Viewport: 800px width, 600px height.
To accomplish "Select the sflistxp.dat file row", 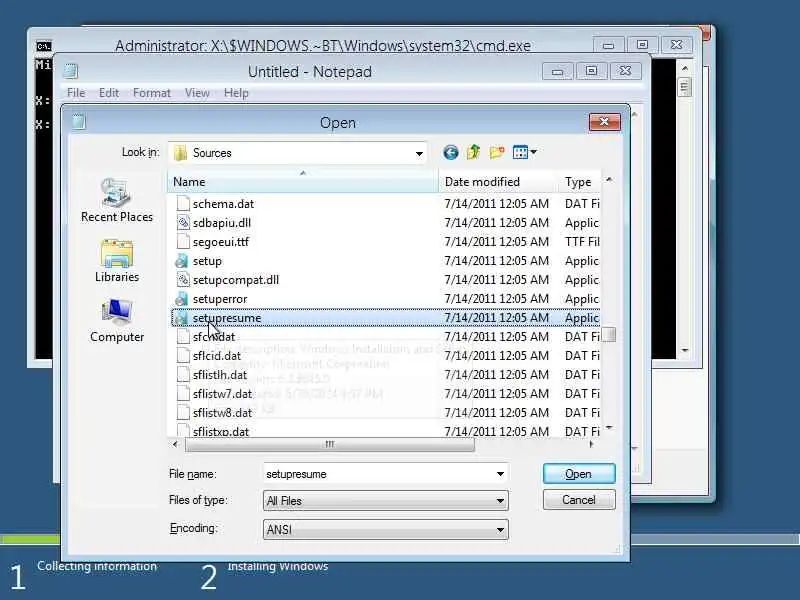I will (x=385, y=431).
